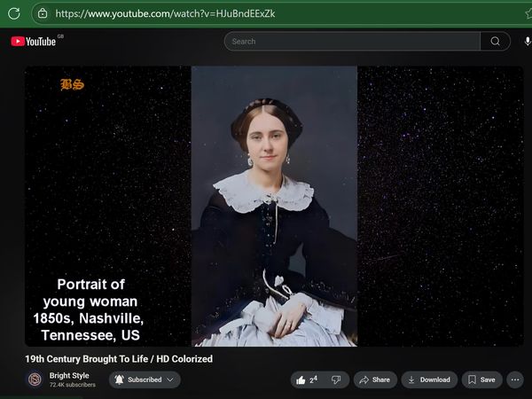Viewport: 532px width, 399px height.
Task: Click the BS watermark logo in video
Action: pos(72,84)
